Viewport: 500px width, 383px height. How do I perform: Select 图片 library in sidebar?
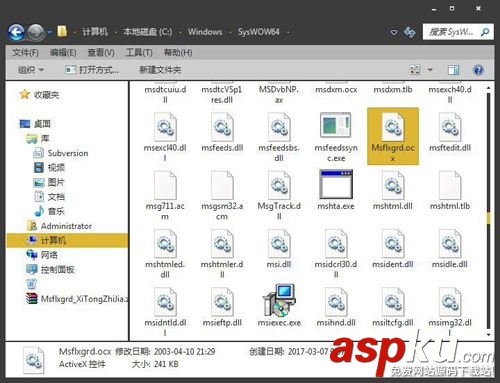[x=49, y=182]
